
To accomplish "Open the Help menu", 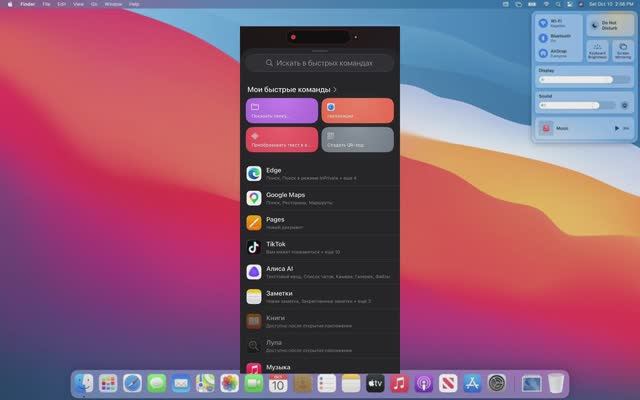I will coord(134,4).
